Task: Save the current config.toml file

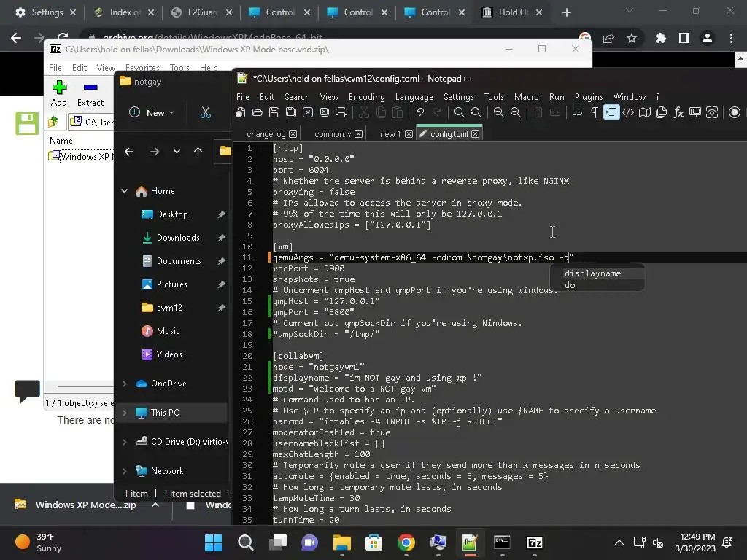Action: coord(274,112)
